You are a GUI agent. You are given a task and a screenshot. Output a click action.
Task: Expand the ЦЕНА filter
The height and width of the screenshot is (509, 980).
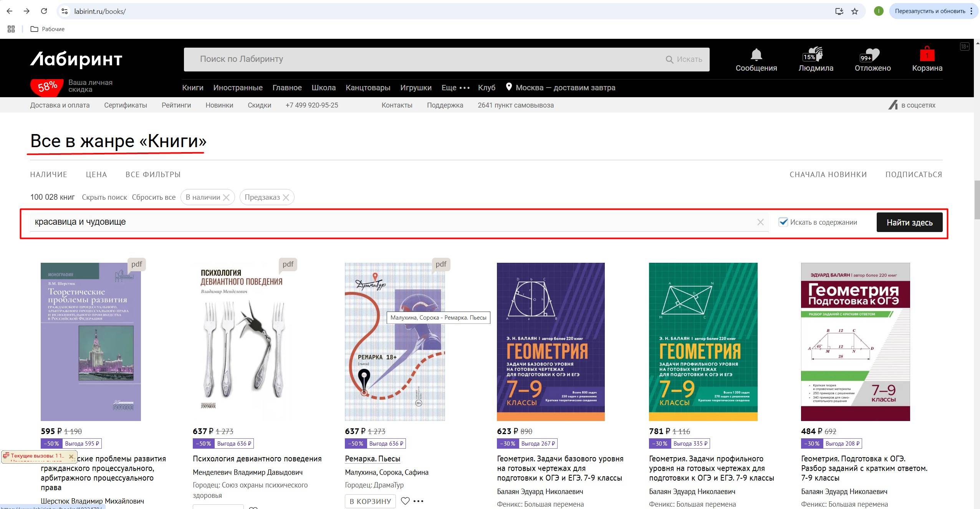96,174
